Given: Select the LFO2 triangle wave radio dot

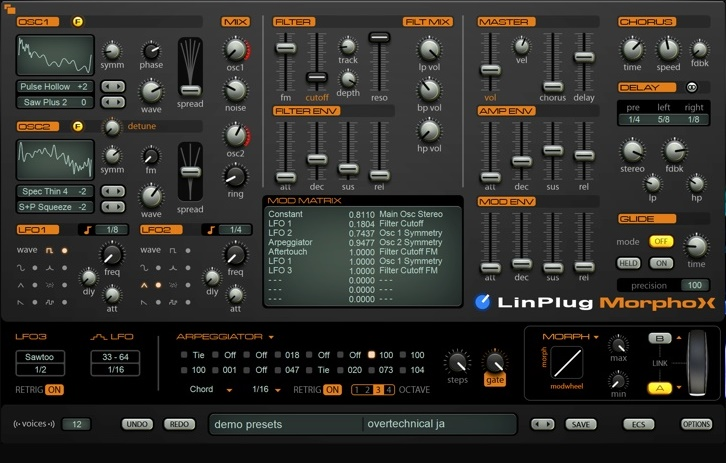Looking at the screenshot, I should pyautogui.click(x=158, y=285).
